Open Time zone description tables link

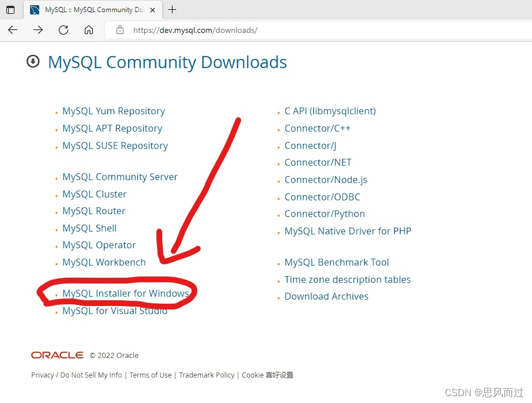(x=347, y=279)
